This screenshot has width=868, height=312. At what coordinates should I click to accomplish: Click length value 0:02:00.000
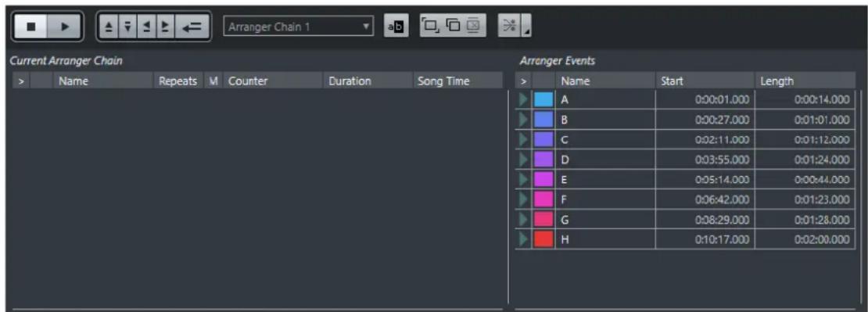point(822,239)
